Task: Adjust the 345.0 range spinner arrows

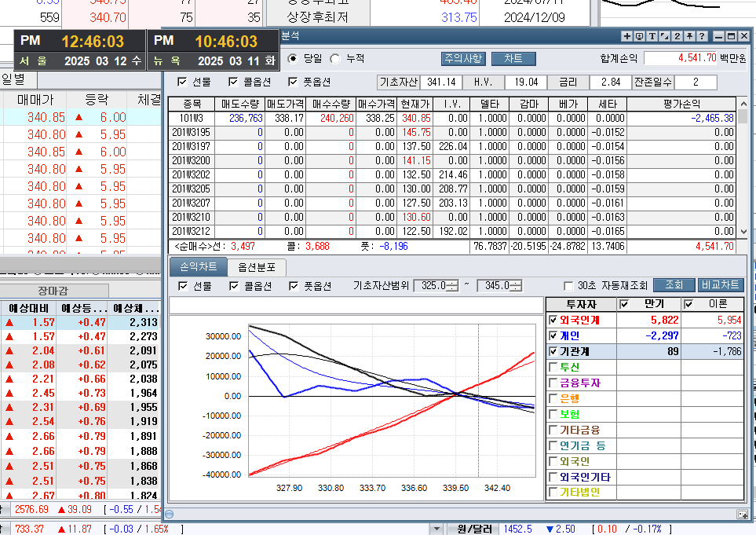Action: click(x=516, y=286)
